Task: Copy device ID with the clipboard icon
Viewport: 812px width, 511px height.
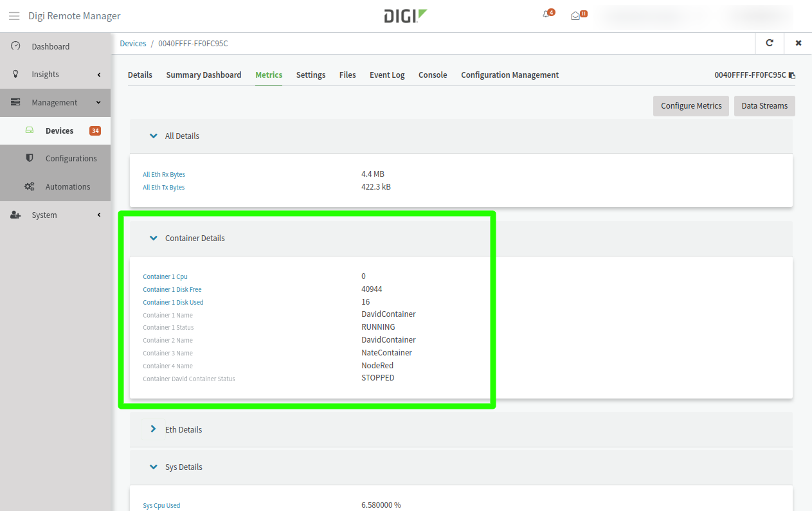Action: pos(792,75)
